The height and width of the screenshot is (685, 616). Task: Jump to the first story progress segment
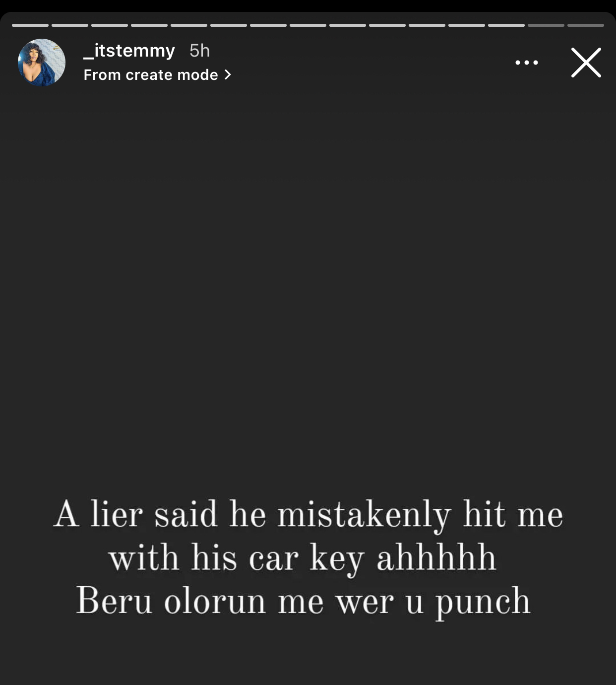click(x=30, y=25)
